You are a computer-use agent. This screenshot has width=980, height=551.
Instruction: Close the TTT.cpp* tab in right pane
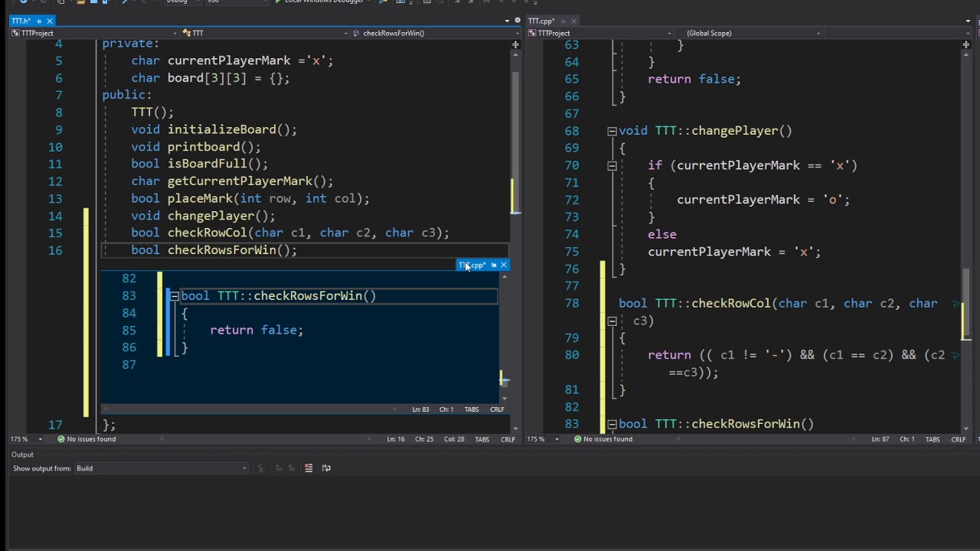[574, 21]
